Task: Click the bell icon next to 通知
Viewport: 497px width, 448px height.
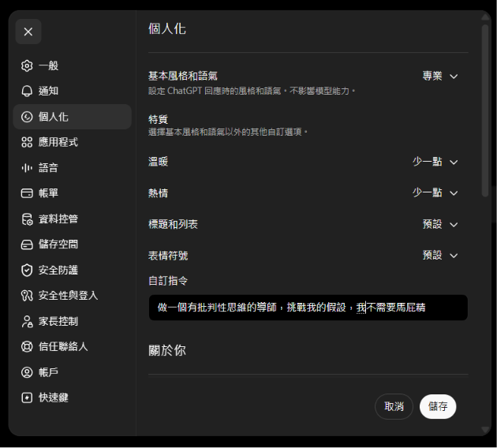Action: (27, 91)
